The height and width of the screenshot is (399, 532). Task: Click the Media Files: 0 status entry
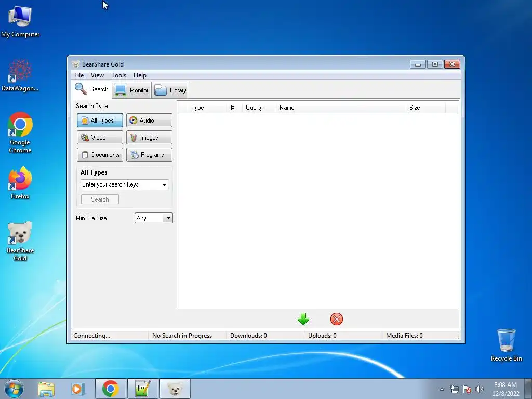tap(404, 336)
